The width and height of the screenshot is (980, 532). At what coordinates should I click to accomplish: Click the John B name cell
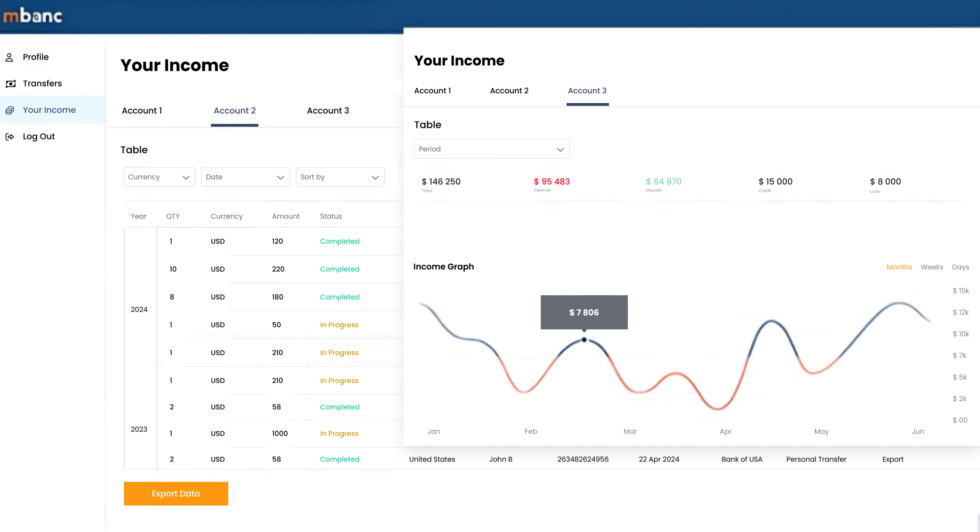point(501,459)
